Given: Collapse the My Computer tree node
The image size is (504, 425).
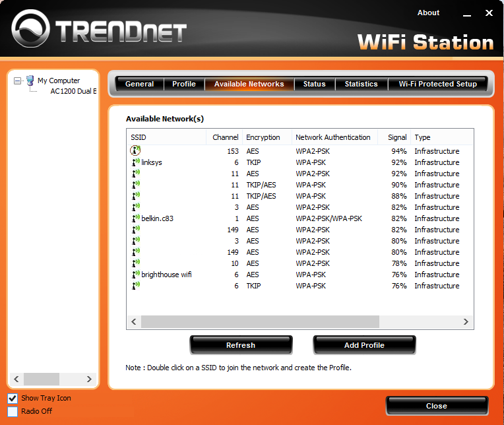Looking at the screenshot, I should tap(17, 81).
